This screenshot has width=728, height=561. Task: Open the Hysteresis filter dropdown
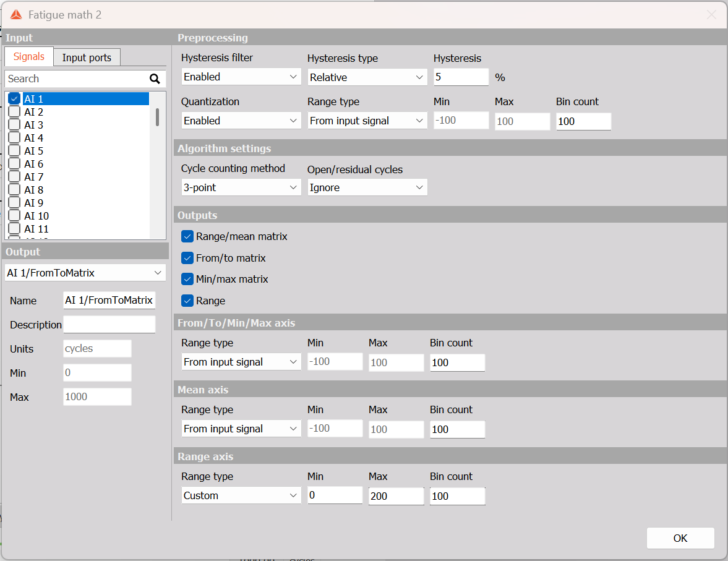point(241,77)
